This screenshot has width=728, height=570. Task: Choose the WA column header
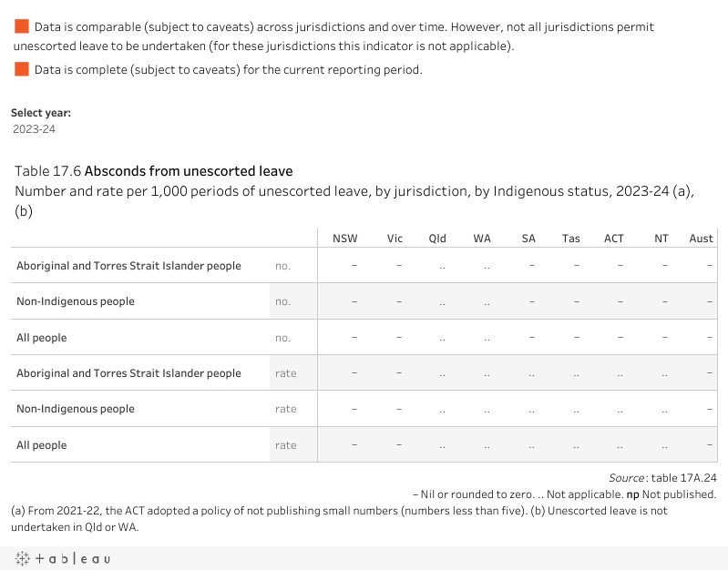point(482,239)
